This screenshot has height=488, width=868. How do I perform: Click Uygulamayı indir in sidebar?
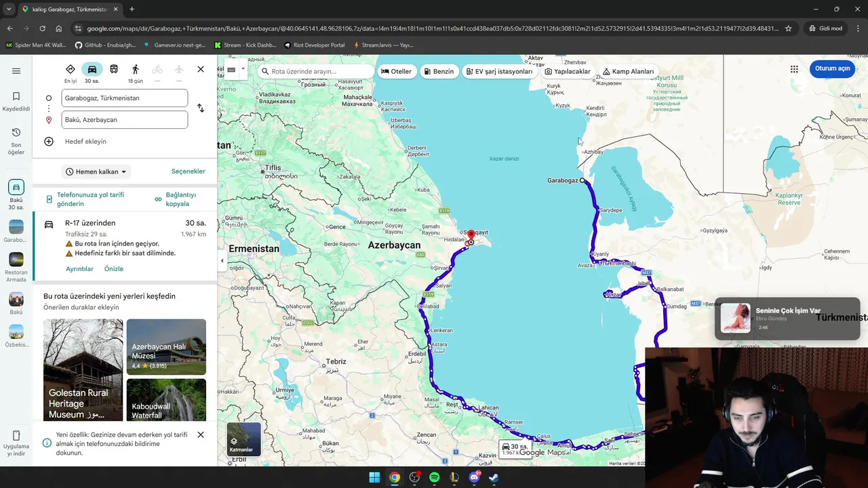tap(16, 443)
